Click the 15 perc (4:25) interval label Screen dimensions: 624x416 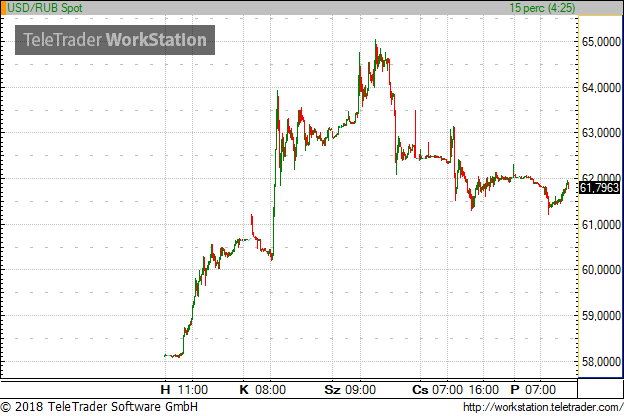click(542, 8)
